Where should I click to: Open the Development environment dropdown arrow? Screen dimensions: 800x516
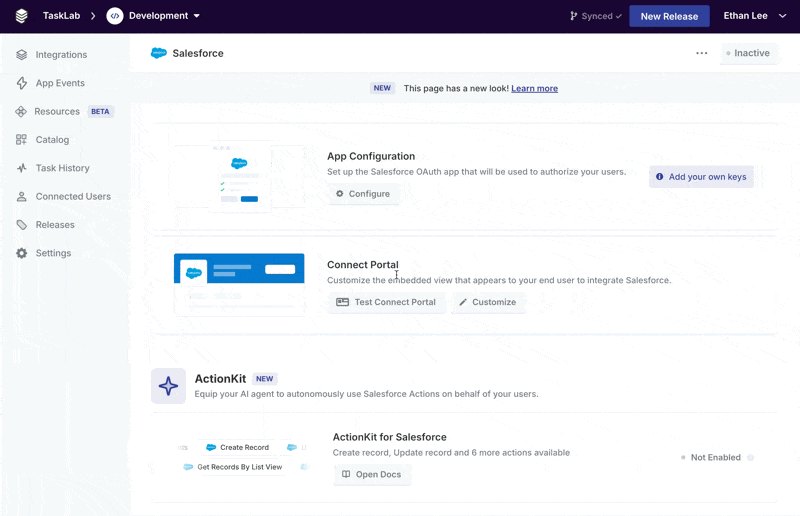[x=196, y=16]
